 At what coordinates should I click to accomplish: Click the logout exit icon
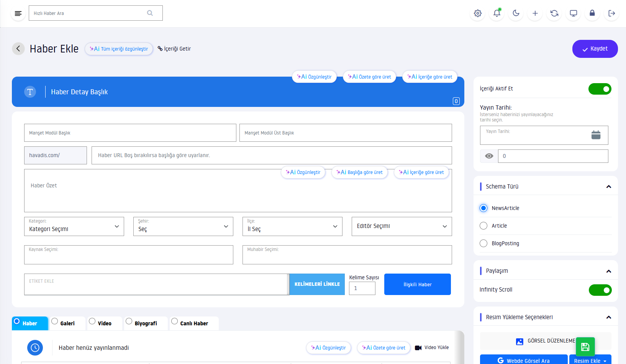[612, 13]
